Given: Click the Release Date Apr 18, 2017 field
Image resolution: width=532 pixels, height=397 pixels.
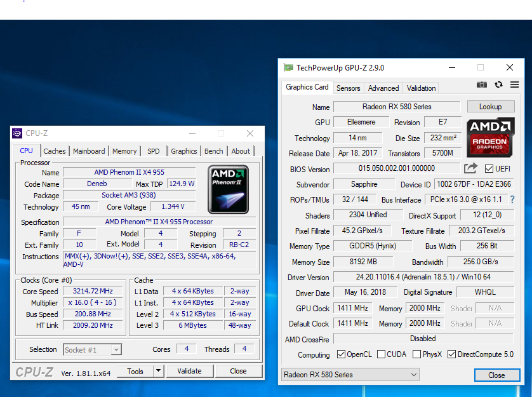Looking at the screenshot, I should (x=357, y=153).
